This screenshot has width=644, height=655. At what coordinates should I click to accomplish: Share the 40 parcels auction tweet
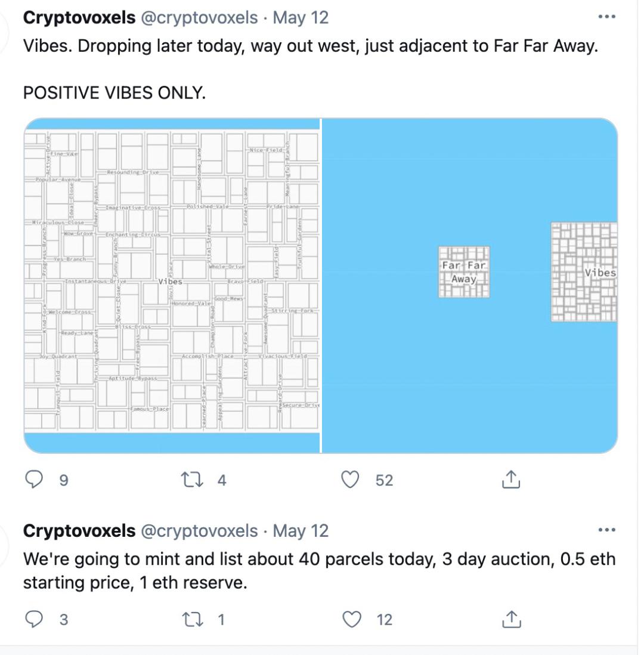pyautogui.click(x=511, y=619)
